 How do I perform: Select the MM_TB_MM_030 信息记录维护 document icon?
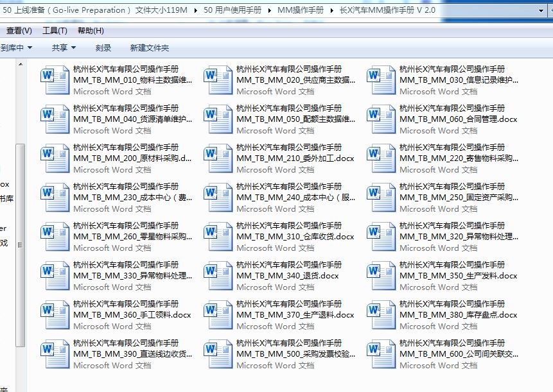381,80
